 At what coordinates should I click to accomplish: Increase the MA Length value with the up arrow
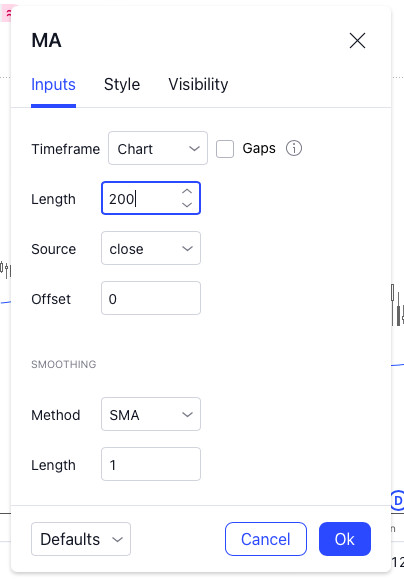(187, 191)
